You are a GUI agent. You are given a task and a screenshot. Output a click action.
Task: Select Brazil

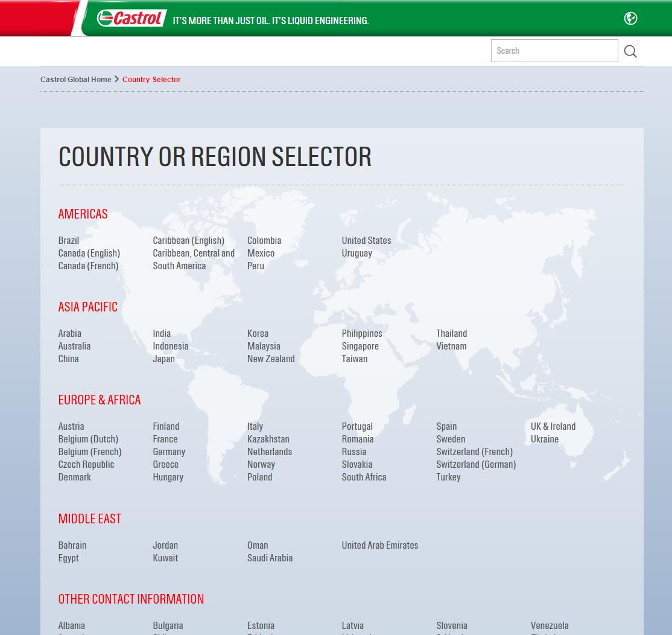pos(69,240)
